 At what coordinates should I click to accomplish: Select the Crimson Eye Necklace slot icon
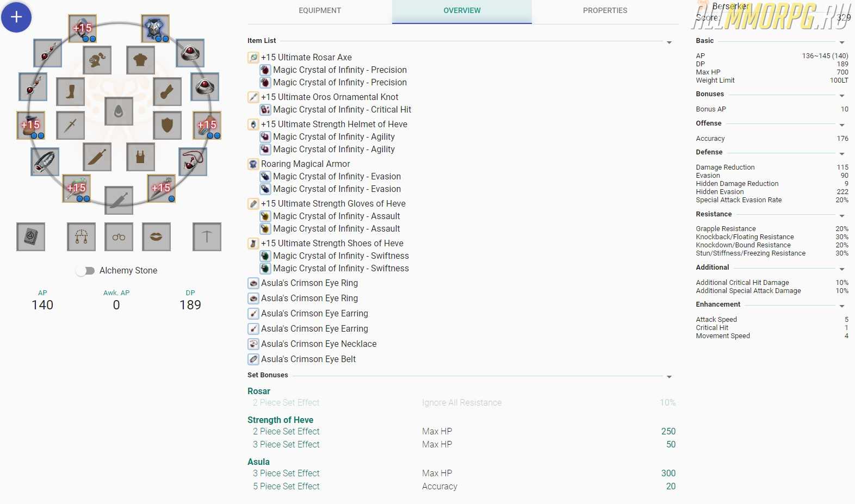(x=193, y=161)
